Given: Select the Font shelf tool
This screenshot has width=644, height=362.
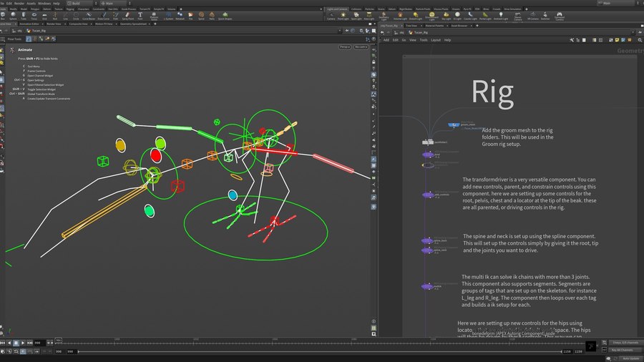Looking at the screenshot, I should [x=140, y=16].
